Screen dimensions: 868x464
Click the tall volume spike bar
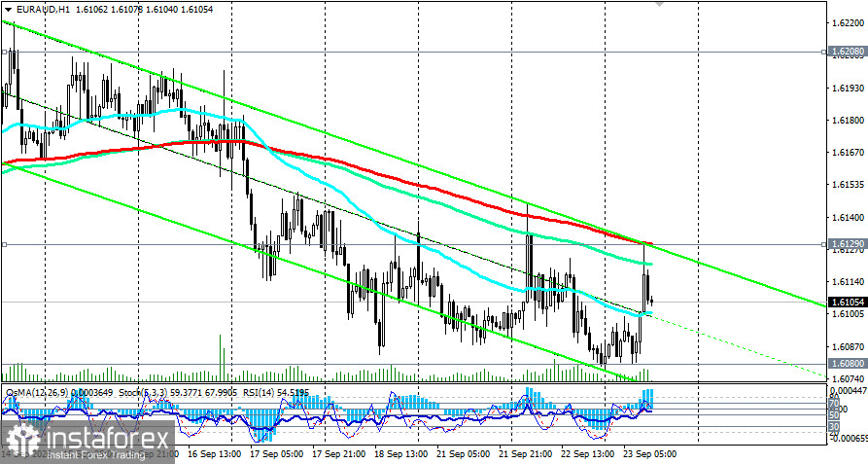coord(221,357)
